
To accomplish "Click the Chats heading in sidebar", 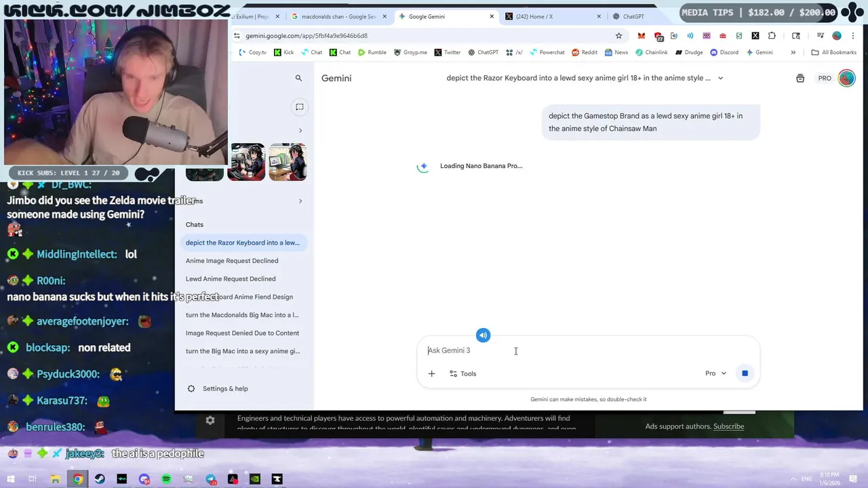I will click(x=195, y=224).
